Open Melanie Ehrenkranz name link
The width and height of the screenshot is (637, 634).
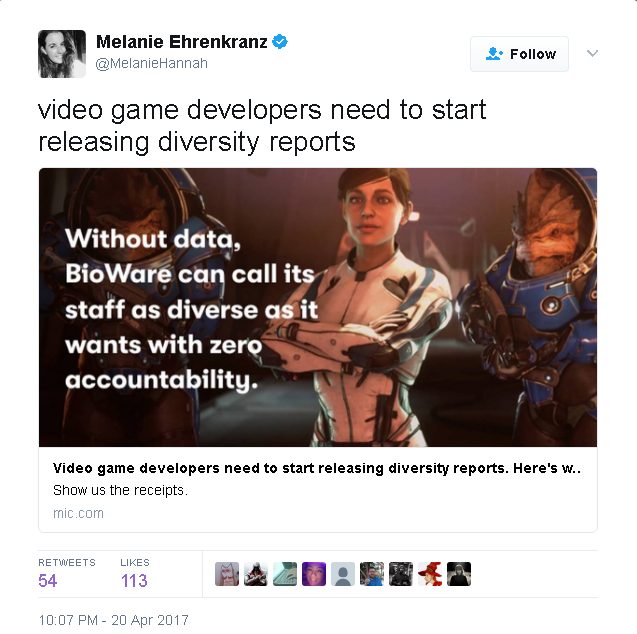(182, 42)
